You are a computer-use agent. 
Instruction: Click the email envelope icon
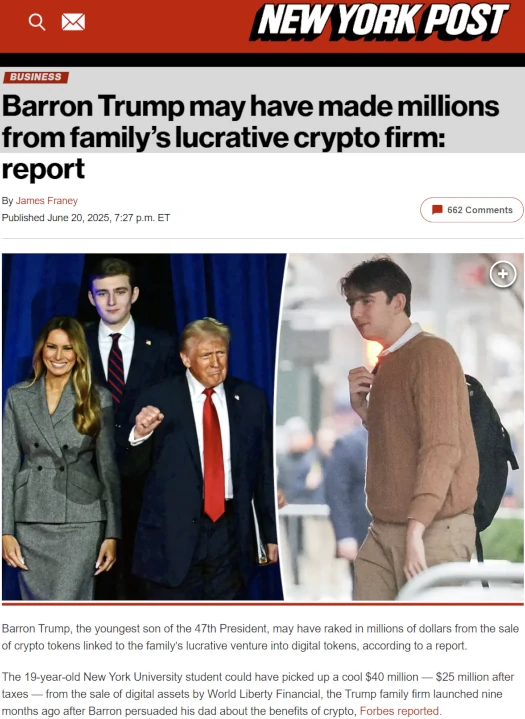(73, 22)
